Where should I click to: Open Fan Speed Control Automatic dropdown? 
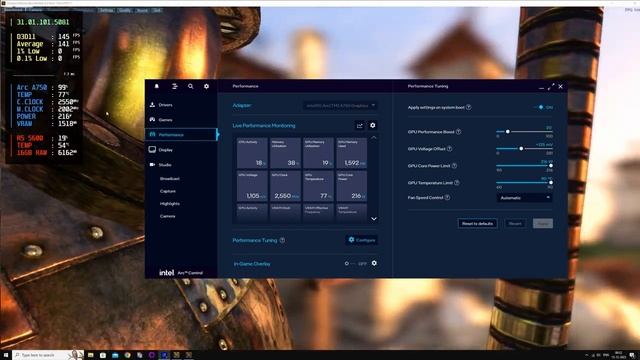[x=524, y=198]
